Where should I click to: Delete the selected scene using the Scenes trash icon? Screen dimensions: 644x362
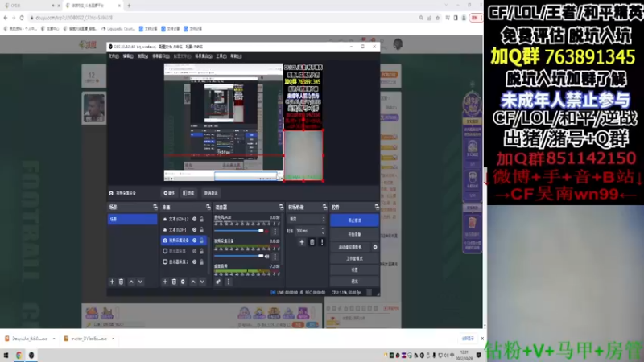[122, 282]
